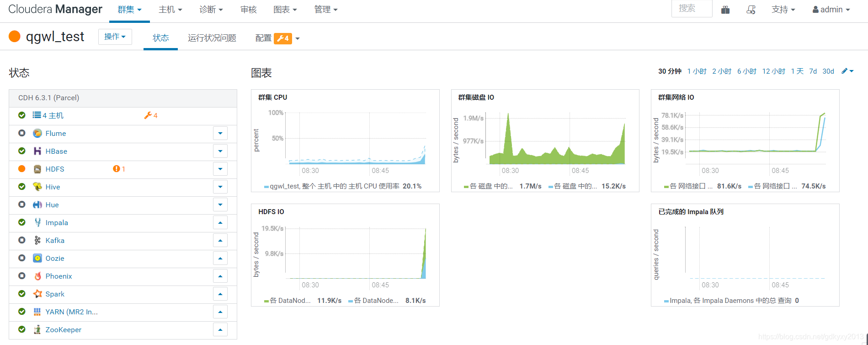
Task: Click the Impala service icon
Action: (x=37, y=222)
